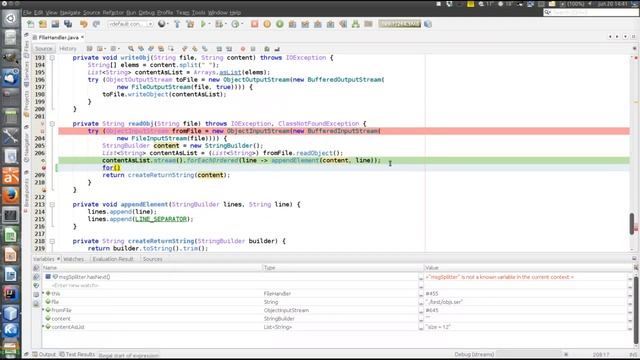
Task: Switch to the Evaluation Result tab
Action: (113, 259)
